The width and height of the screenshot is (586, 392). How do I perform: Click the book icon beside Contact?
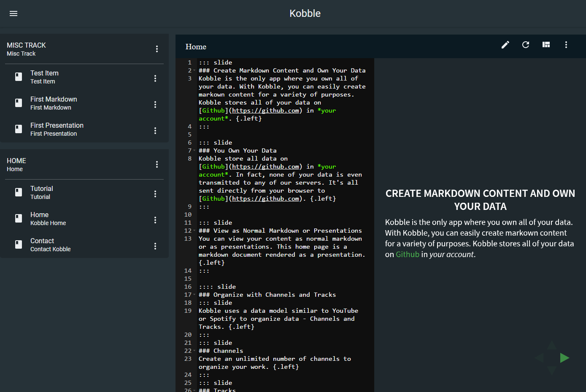(19, 244)
